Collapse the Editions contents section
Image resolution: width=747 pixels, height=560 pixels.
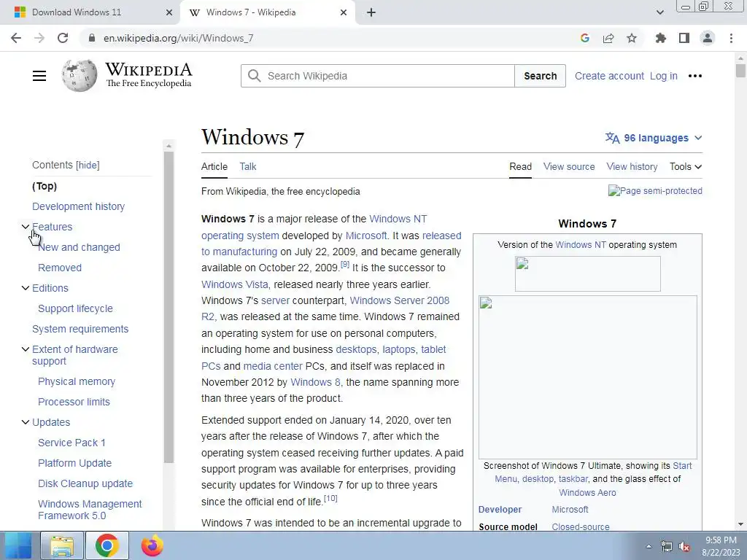coord(26,288)
